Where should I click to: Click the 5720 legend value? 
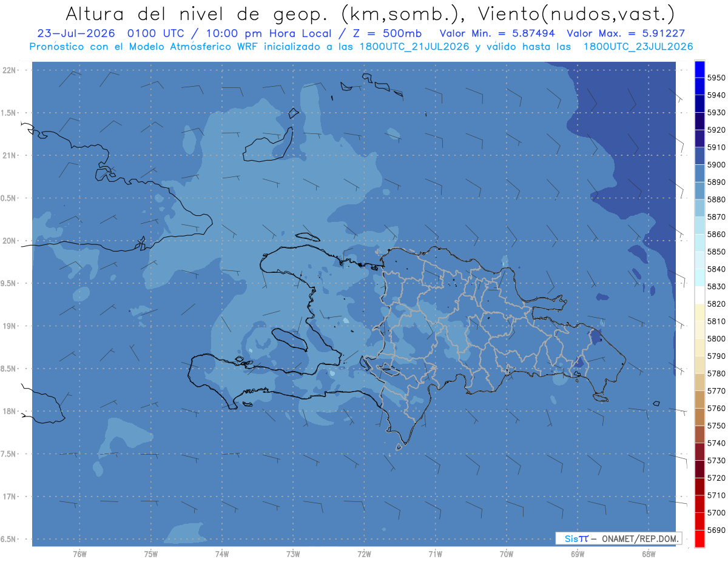716,478
